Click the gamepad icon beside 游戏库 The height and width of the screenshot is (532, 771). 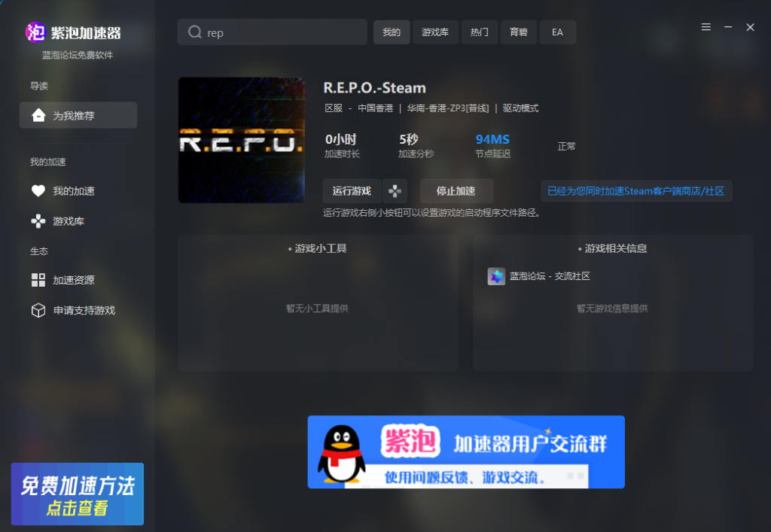38,221
